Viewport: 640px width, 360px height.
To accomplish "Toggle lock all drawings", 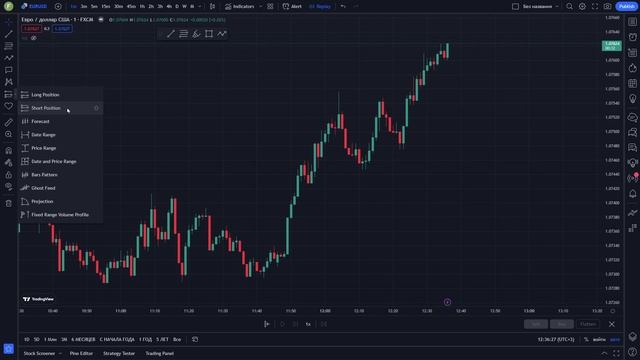I will tap(9, 175).
